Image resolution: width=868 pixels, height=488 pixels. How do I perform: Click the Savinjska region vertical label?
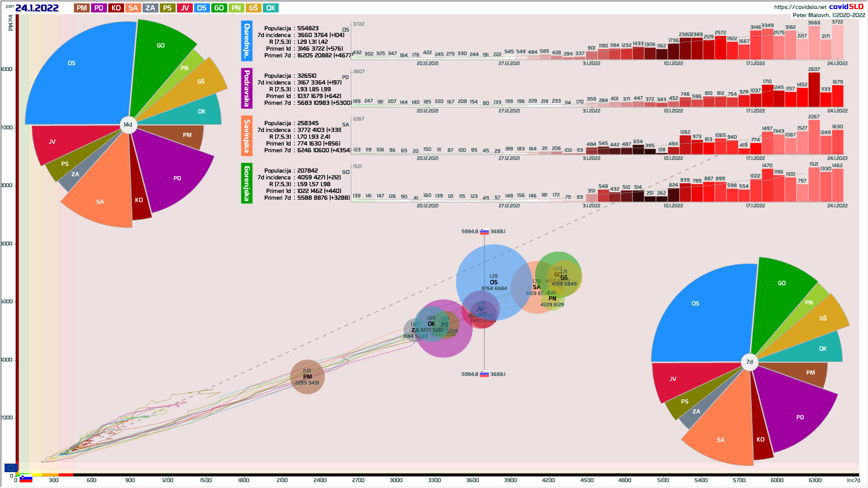(x=247, y=136)
